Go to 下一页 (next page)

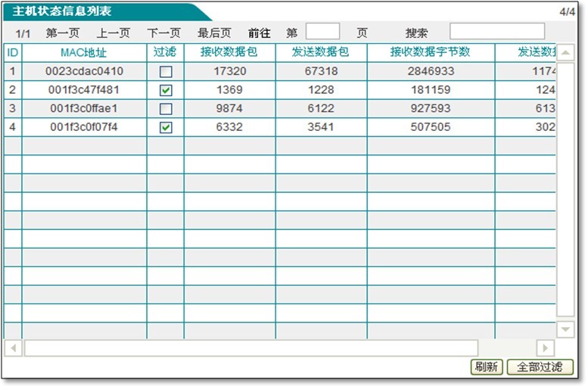tap(163, 33)
